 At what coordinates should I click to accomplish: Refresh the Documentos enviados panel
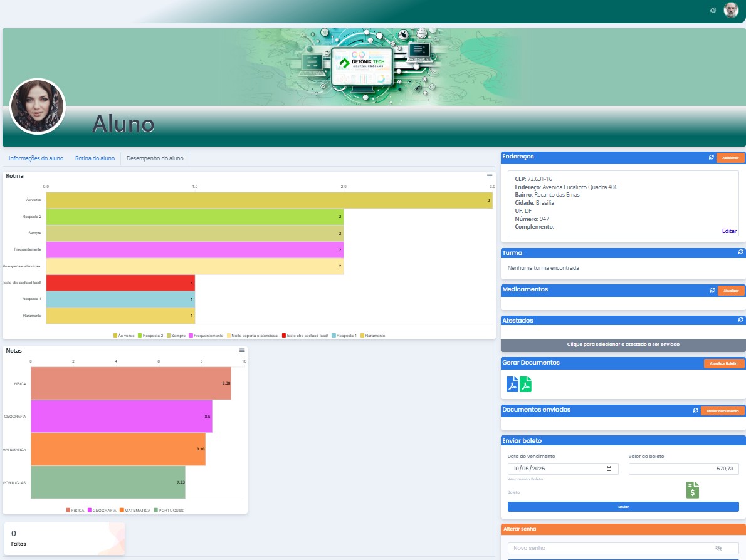pos(696,410)
